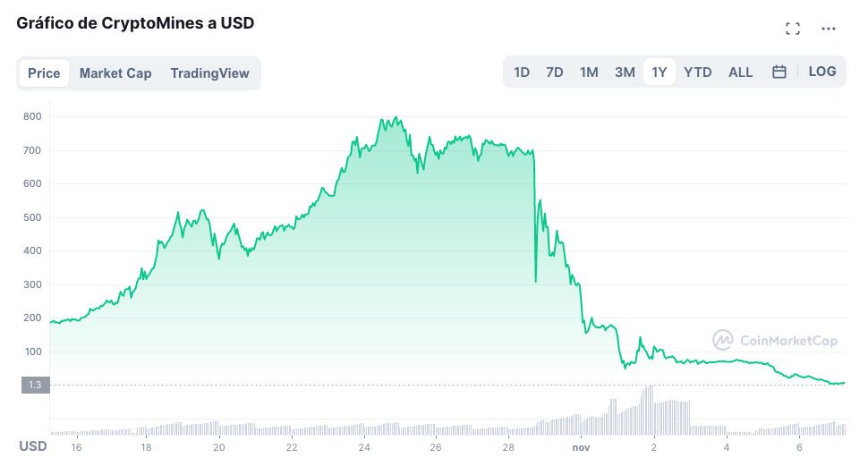Select the 1D time range
The width and height of the screenshot is (868, 458).
click(x=522, y=72)
